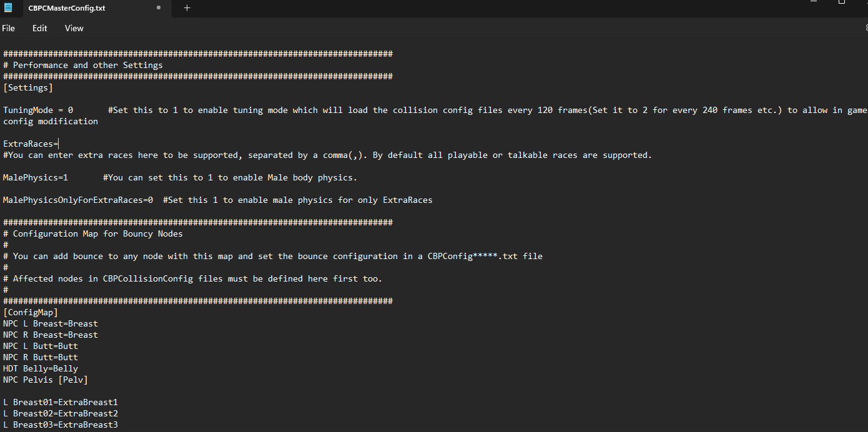Viewport: 868px width, 432px height.
Task: Click the HDT Belly=Belly line
Action: tap(41, 368)
